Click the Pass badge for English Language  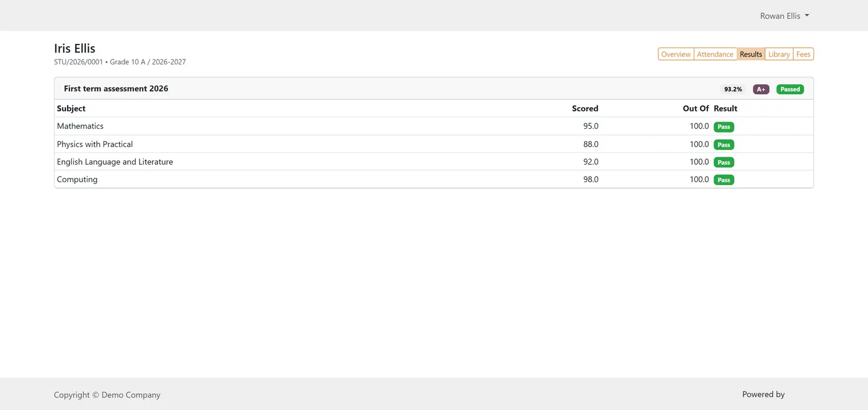724,162
